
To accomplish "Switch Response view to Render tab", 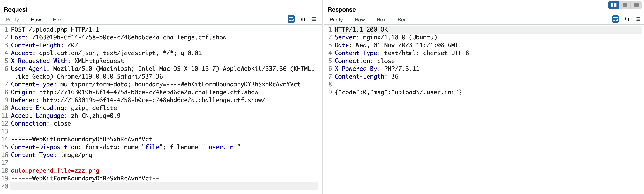I will coord(406,20).
